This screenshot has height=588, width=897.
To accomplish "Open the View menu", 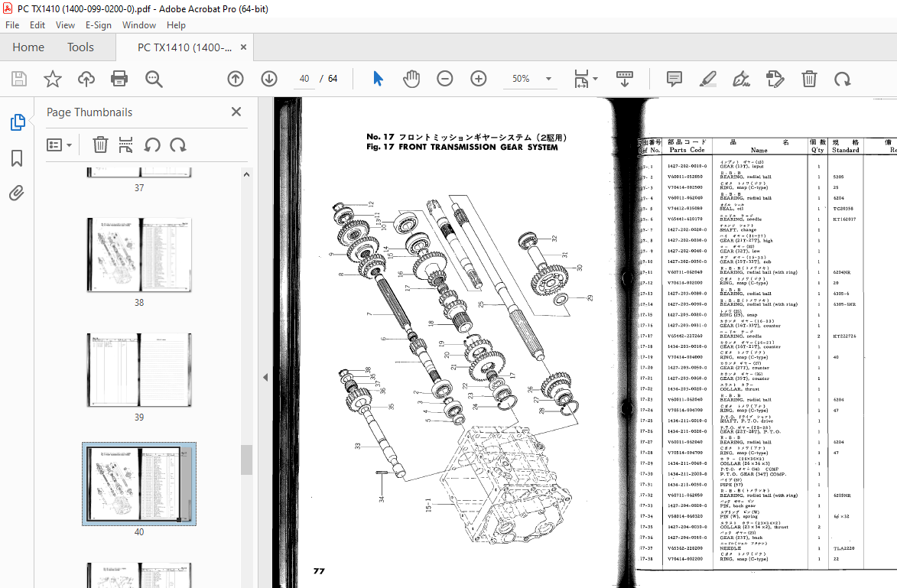I will pos(65,25).
